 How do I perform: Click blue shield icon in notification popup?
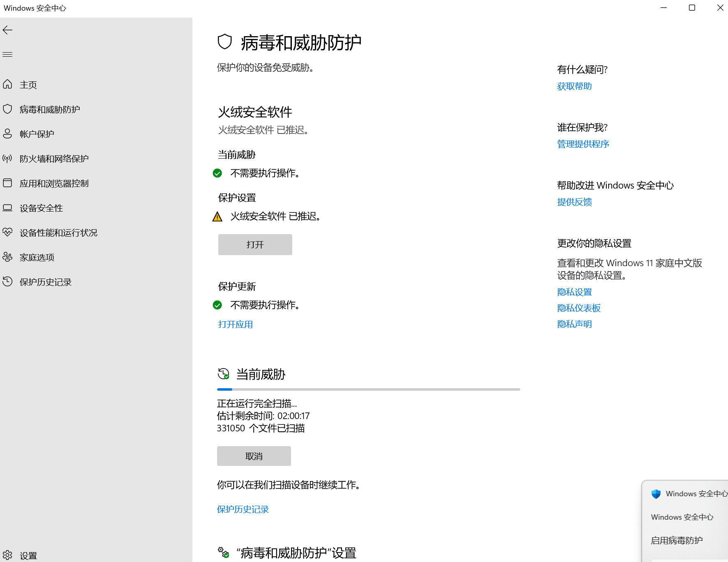click(656, 494)
